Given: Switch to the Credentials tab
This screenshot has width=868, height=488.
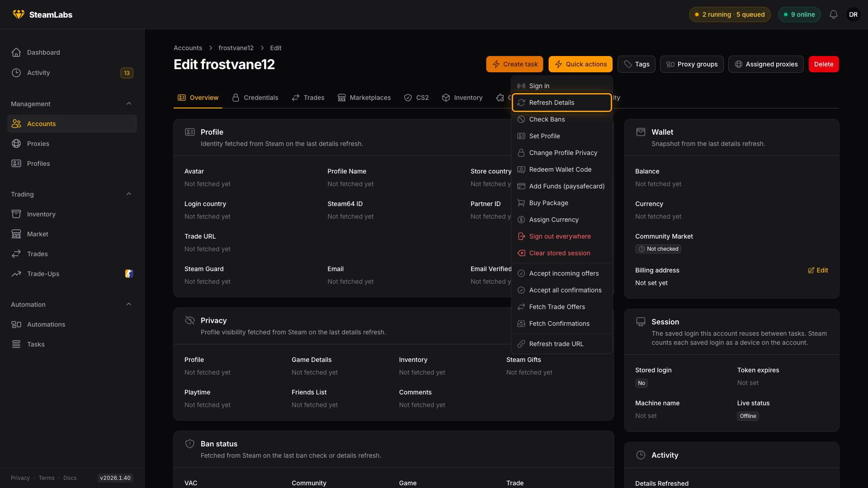Looking at the screenshot, I should [255, 98].
